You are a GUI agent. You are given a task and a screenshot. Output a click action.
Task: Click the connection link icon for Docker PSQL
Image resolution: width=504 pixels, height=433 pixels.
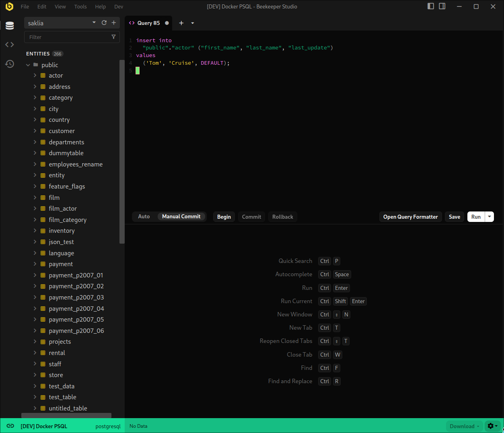(9, 426)
